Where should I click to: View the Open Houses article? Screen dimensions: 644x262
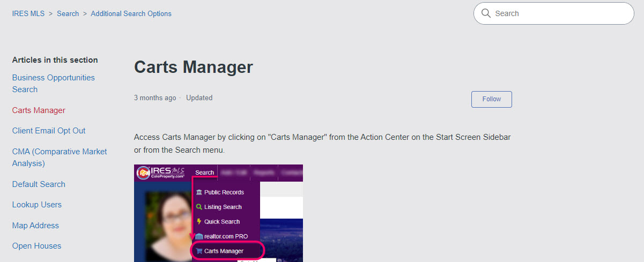pyautogui.click(x=36, y=246)
